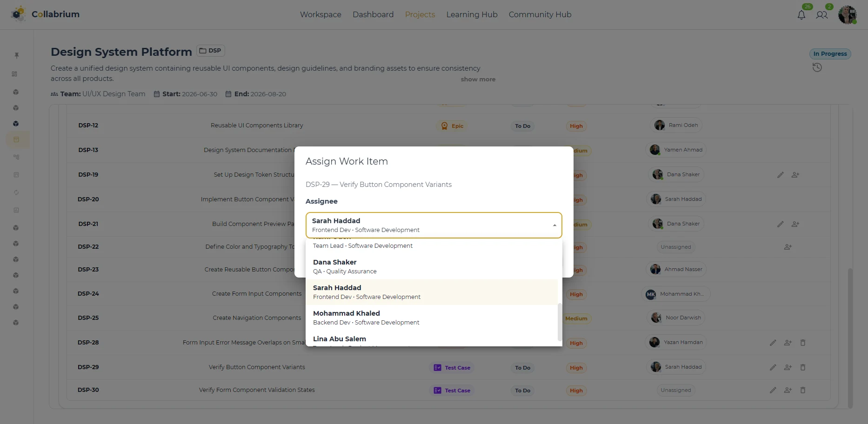Delete DSP-29 with trash icon

(803, 367)
